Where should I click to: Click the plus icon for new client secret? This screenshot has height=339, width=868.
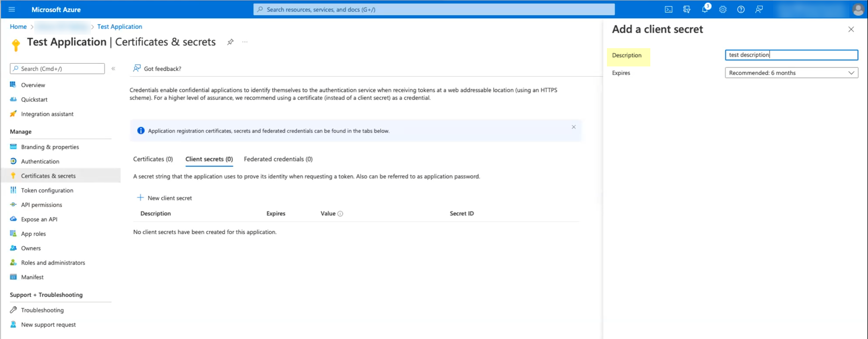pyautogui.click(x=140, y=198)
